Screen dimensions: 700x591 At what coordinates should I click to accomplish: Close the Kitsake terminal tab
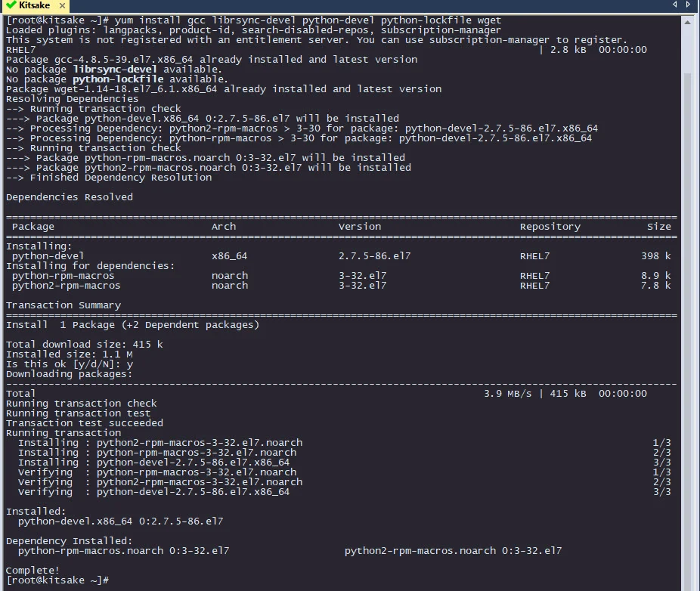[x=62, y=5]
